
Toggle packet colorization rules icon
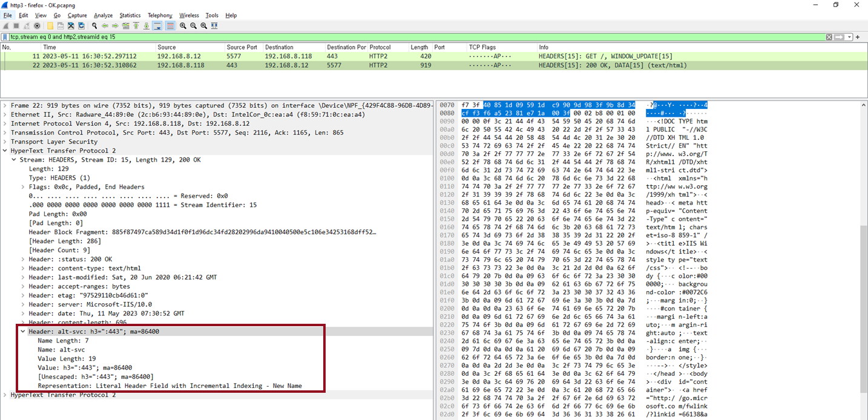[x=169, y=26]
